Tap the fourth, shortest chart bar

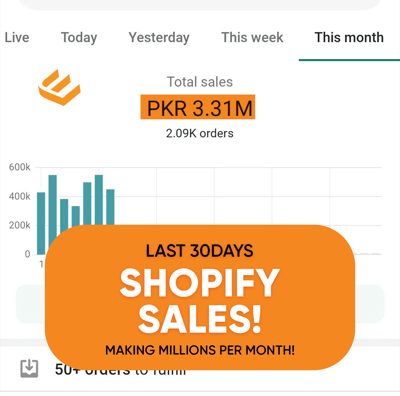(76, 217)
